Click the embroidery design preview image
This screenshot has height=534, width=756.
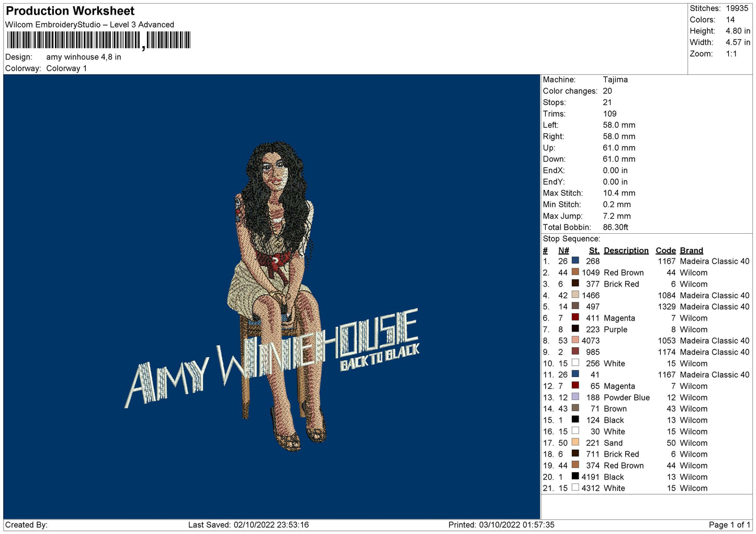[x=272, y=297]
